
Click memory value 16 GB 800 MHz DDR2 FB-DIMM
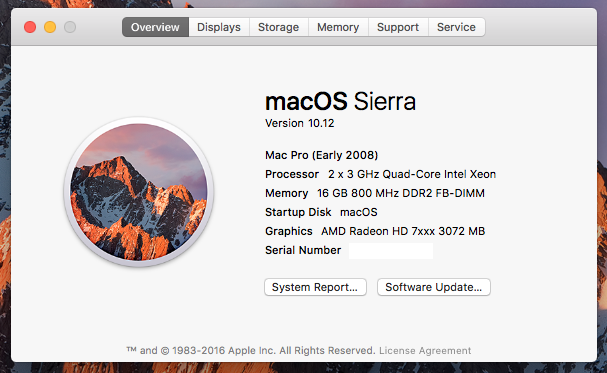[x=401, y=193]
